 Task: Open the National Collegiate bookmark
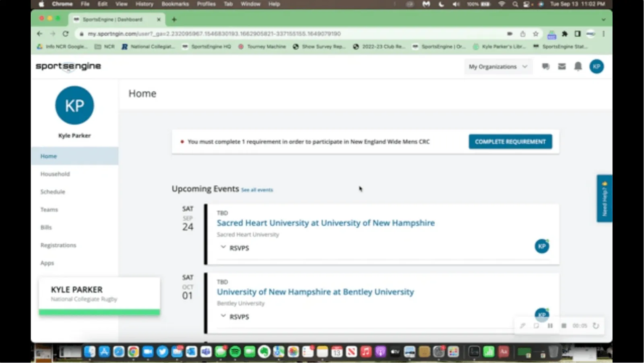pos(149,47)
